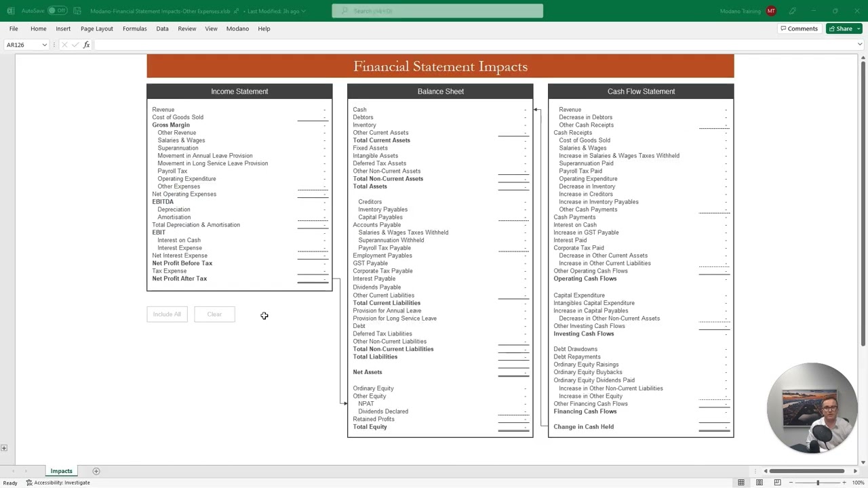Click the Excel app icon in title bar
Viewport: 868px width, 488px height.
pyautogui.click(x=10, y=11)
